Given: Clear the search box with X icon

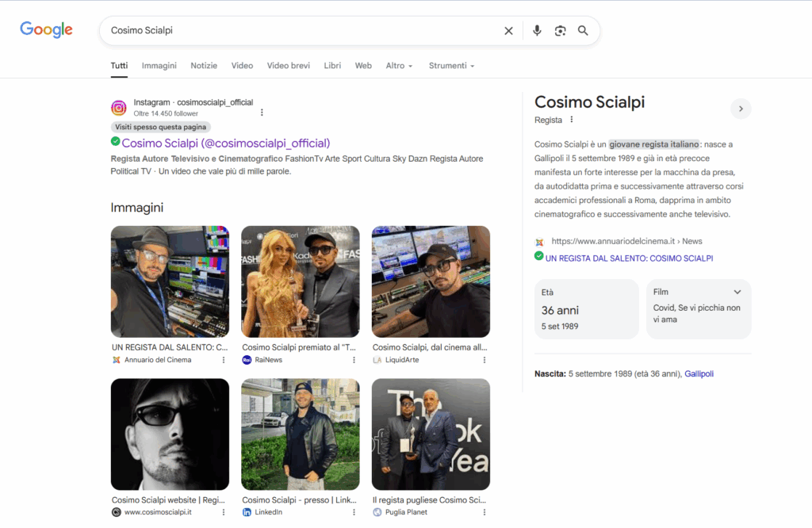Looking at the screenshot, I should pos(508,31).
